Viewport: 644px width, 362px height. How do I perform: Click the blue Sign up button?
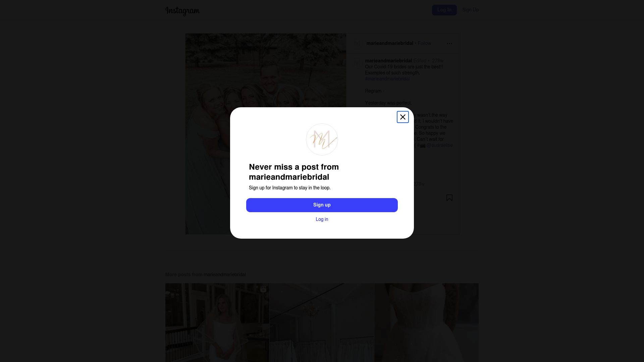tap(322, 205)
